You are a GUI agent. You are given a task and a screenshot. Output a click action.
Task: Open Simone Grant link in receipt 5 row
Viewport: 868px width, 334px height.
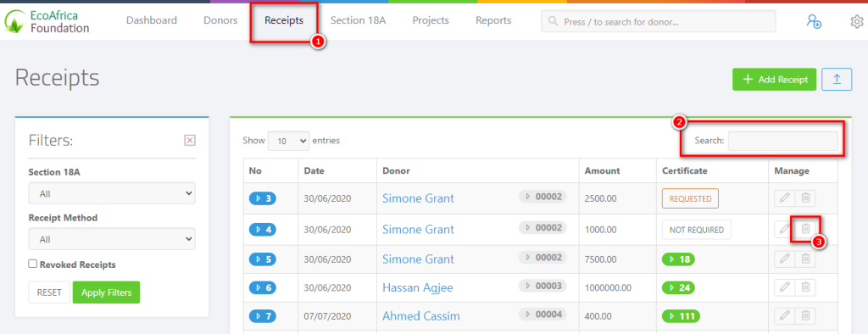tap(418, 259)
